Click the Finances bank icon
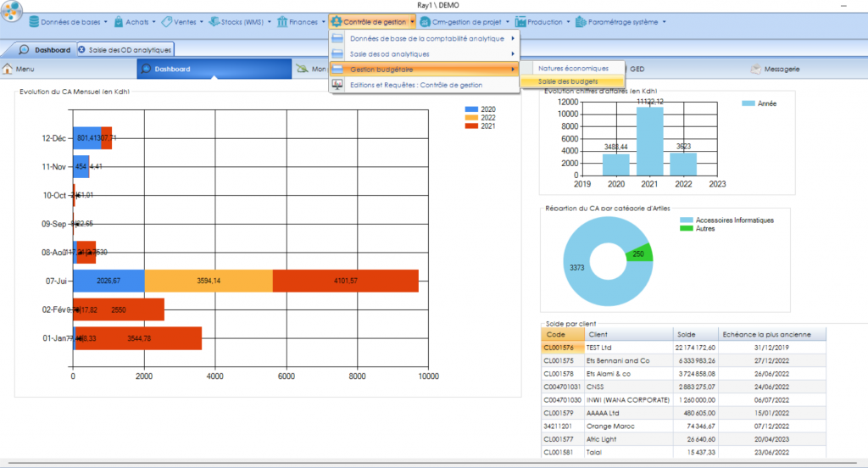This screenshot has width=868, height=468. point(282,22)
